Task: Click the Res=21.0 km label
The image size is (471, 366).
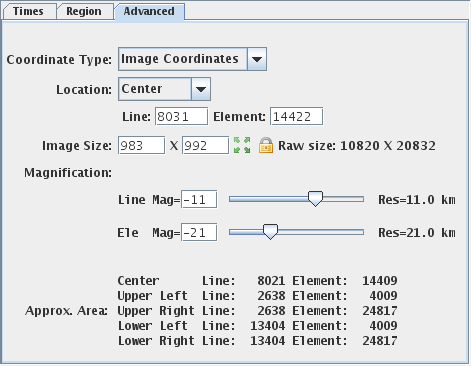Action: [417, 233]
